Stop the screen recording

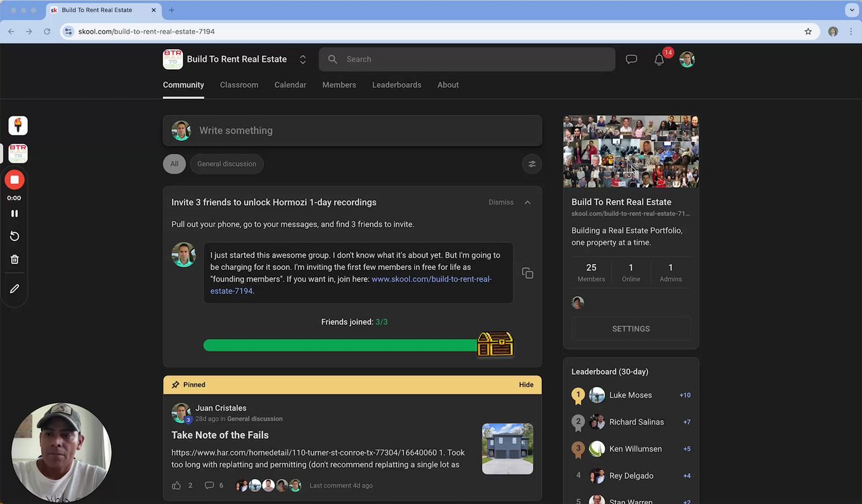pos(14,180)
